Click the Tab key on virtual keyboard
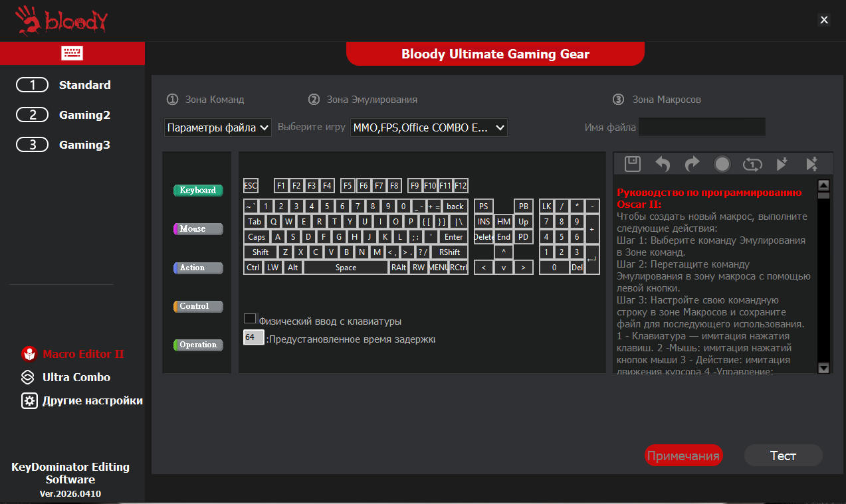Image resolution: width=846 pixels, height=504 pixels. (255, 222)
